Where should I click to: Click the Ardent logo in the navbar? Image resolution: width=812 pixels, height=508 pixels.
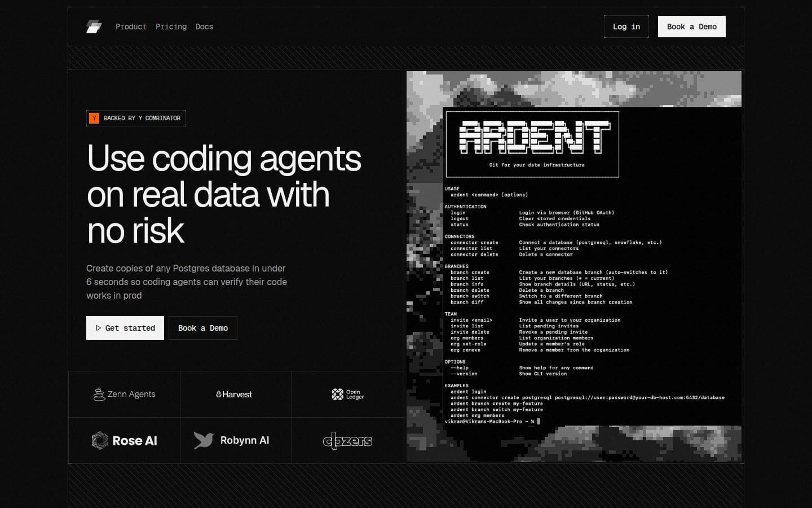click(x=94, y=27)
